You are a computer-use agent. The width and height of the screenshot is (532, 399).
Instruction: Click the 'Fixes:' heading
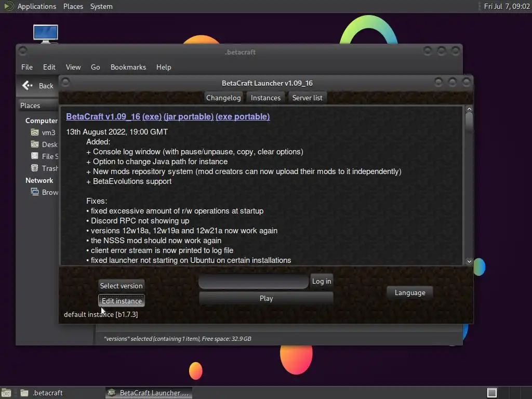click(x=97, y=201)
